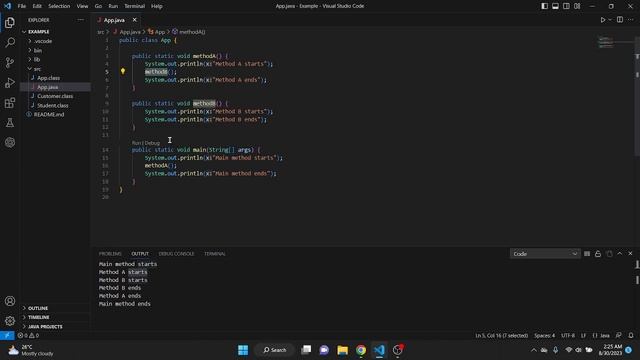Expand the .vscode folder
640x360 pixels.
56,41
